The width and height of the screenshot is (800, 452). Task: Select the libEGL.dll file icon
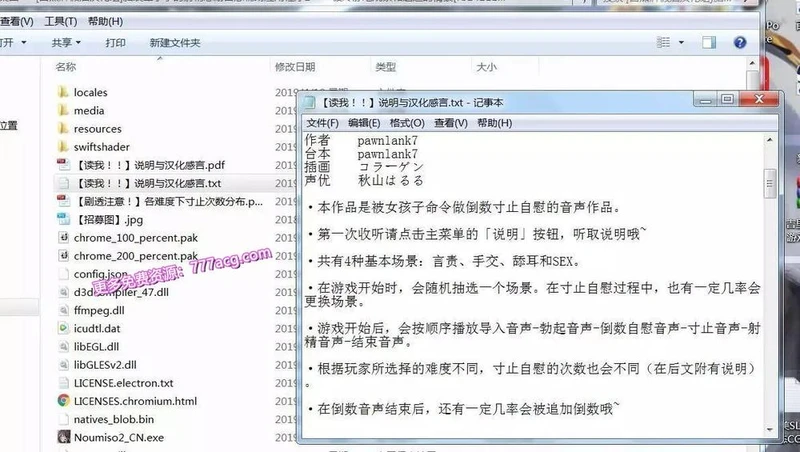(63, 346)
